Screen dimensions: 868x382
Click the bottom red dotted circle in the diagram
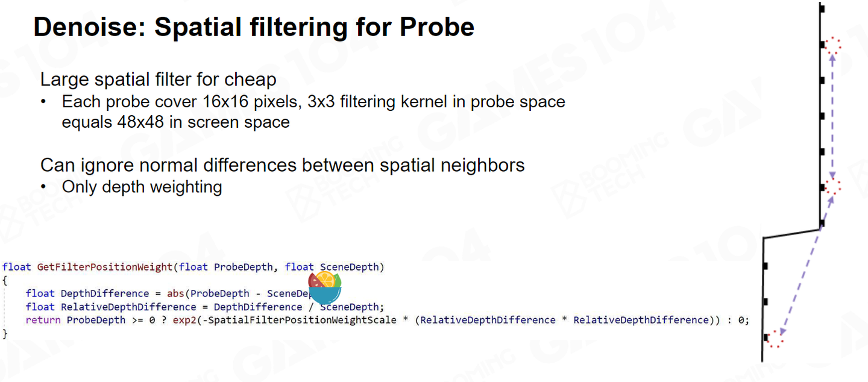tap(775, 339)
